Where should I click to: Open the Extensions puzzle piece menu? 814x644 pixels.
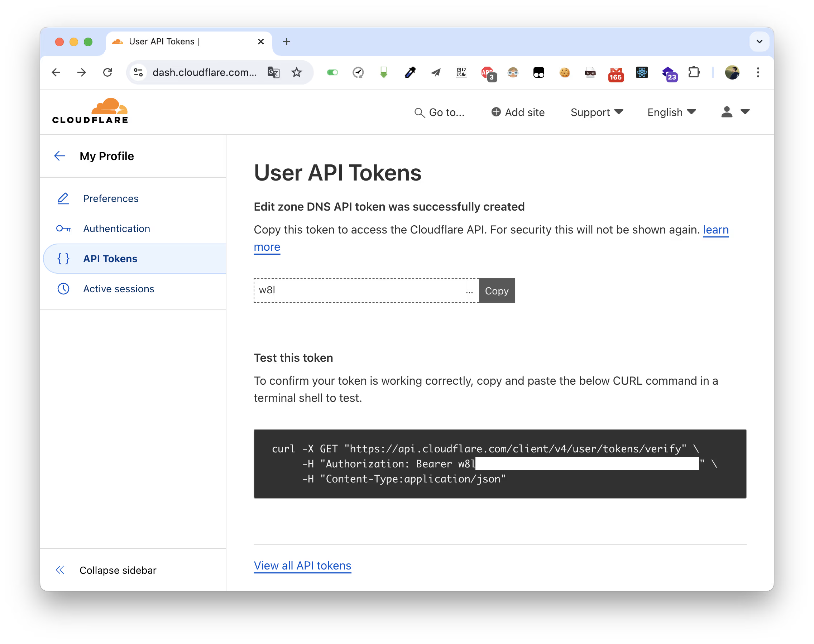pyautogui.click(x=694, y=72)
